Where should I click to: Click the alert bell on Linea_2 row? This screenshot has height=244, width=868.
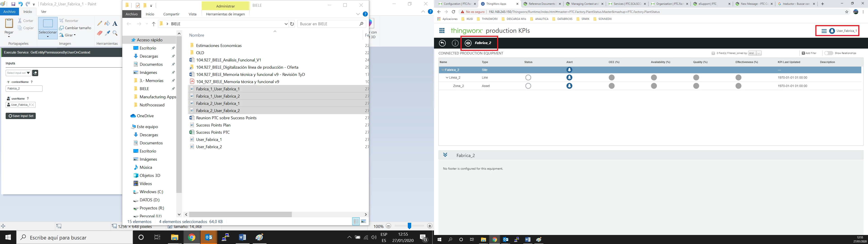(569, 77)
